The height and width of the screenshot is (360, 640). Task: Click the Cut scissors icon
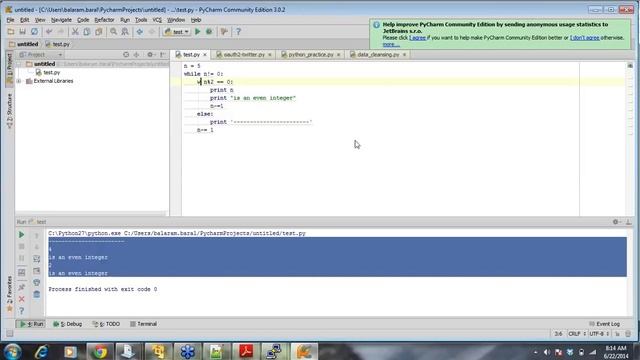click(75, 32)
